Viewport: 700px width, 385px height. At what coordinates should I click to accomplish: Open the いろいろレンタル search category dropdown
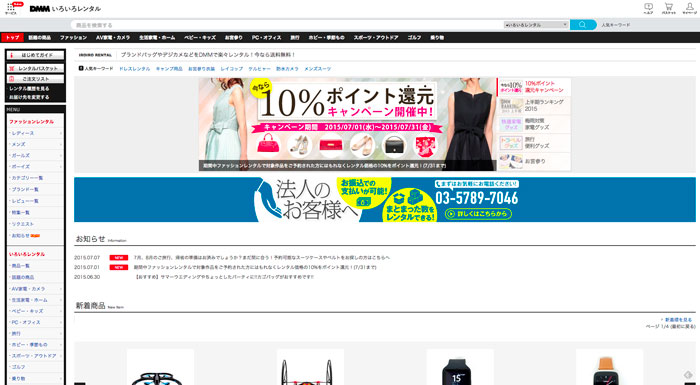[x=536, y=25]
